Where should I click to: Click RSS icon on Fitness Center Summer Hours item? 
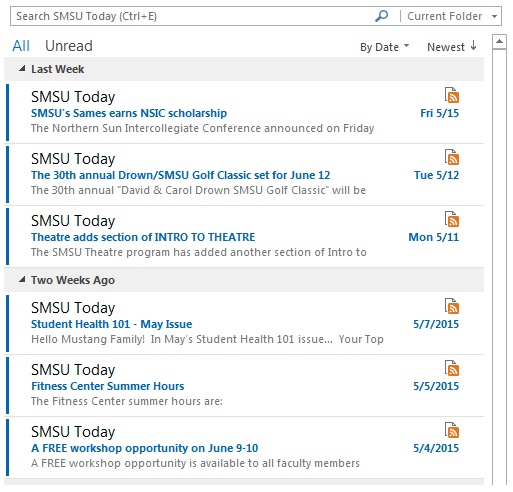pos(452,368)
